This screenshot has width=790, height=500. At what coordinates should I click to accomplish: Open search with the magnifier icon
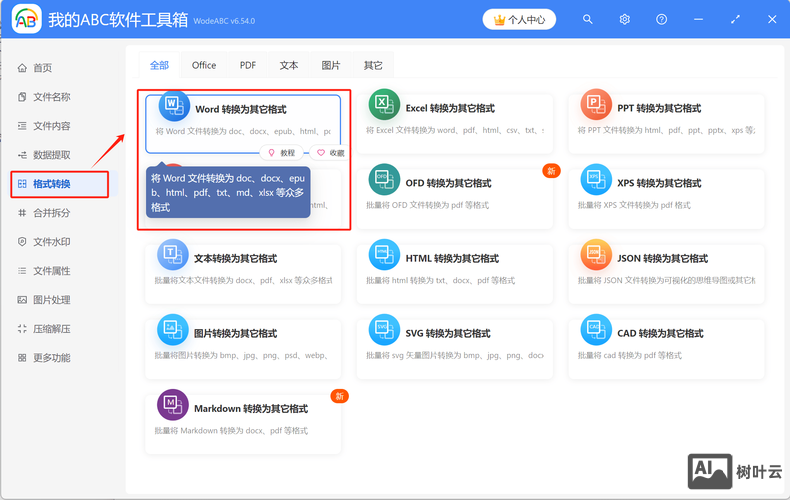pos(587,19)
